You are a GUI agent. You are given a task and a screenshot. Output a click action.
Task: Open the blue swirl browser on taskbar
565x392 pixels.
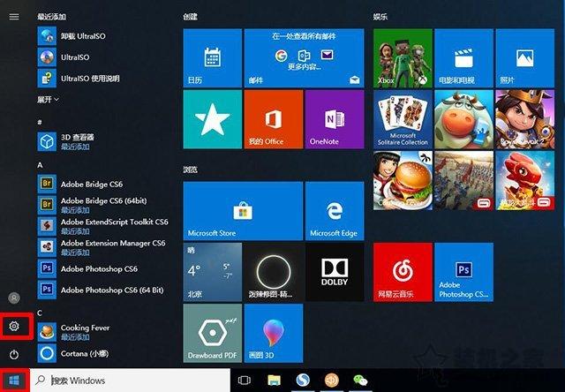pos(303,381)
